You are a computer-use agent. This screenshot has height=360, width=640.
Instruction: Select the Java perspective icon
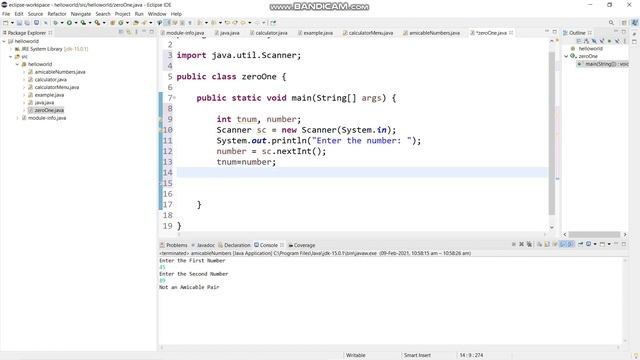click(x=635, y=23)
